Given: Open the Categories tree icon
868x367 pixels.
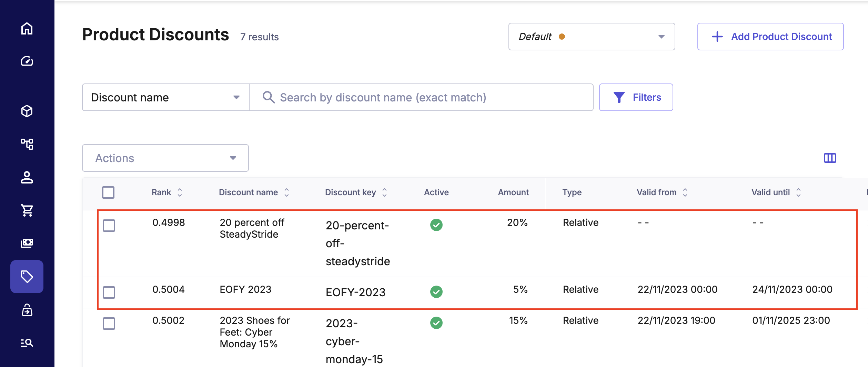Looking at the screenshot, I should click(27, 144).
